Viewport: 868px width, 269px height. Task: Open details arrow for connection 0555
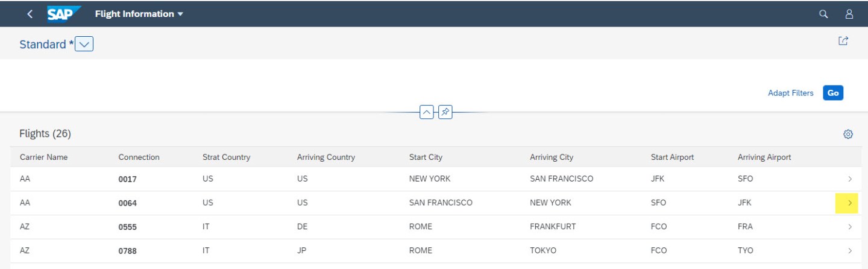[849, 227]
